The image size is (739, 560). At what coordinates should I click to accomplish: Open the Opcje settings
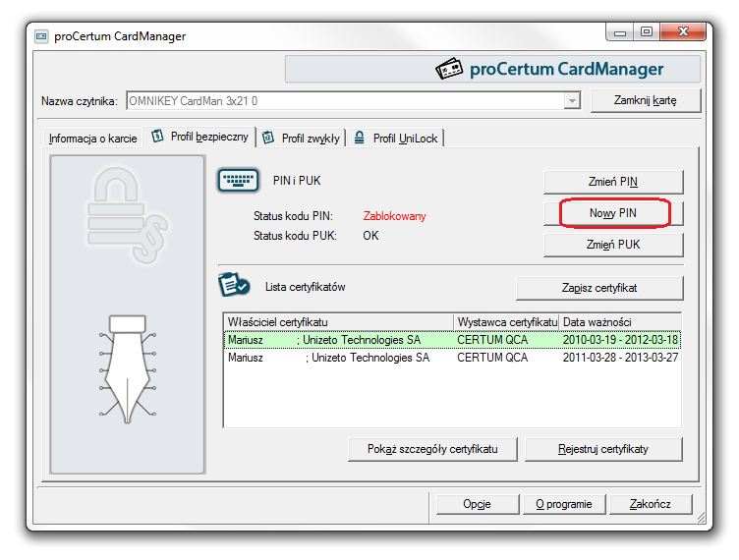[477, 504]
